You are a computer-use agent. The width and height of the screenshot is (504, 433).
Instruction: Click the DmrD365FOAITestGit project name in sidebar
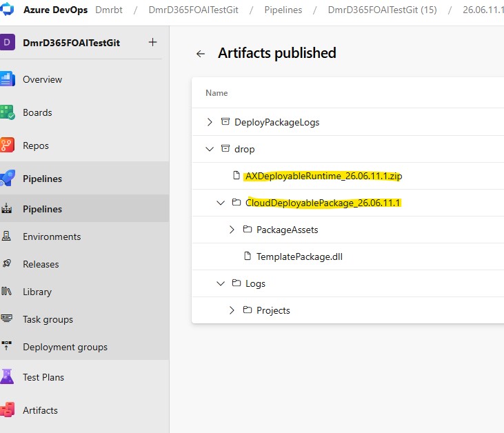pos(71,43)
